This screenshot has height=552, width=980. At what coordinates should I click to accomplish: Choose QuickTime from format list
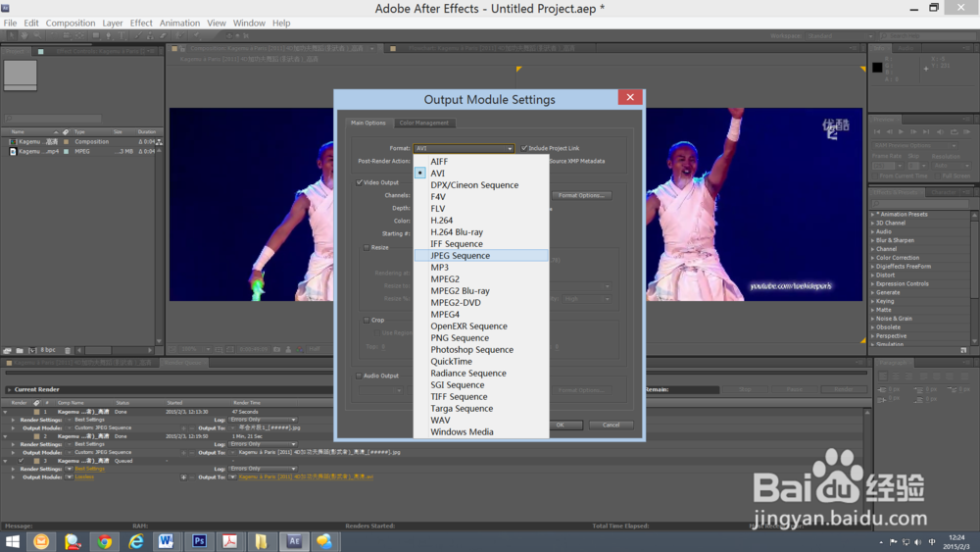pyautogui.click(x=481, y=362)
